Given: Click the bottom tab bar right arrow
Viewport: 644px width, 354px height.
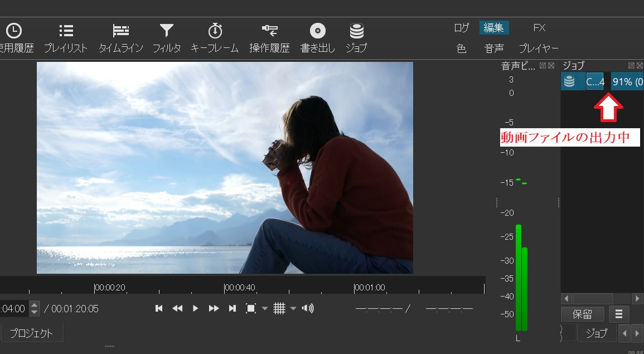Looking at the screenshot, I should click(x=637, y=333).
